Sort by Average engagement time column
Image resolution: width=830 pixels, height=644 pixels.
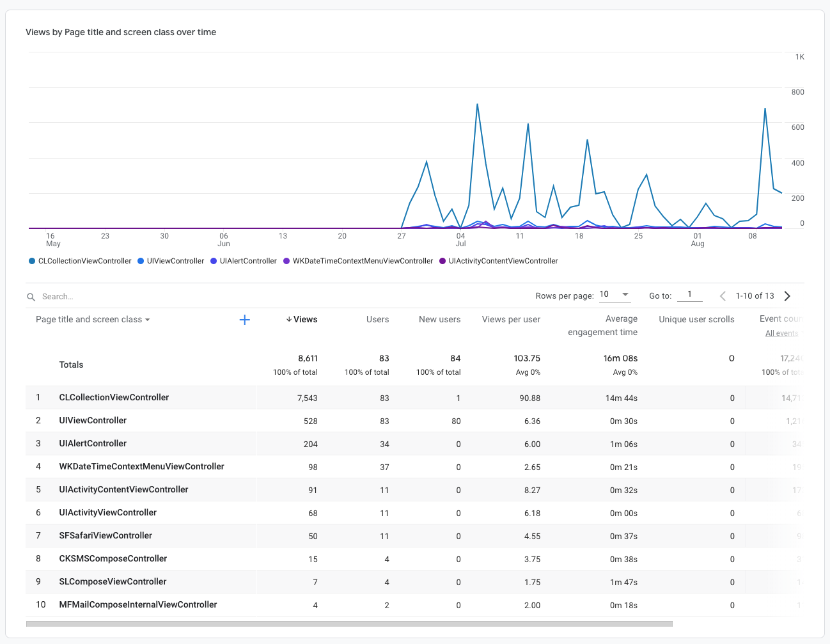(x=602, y=326)
